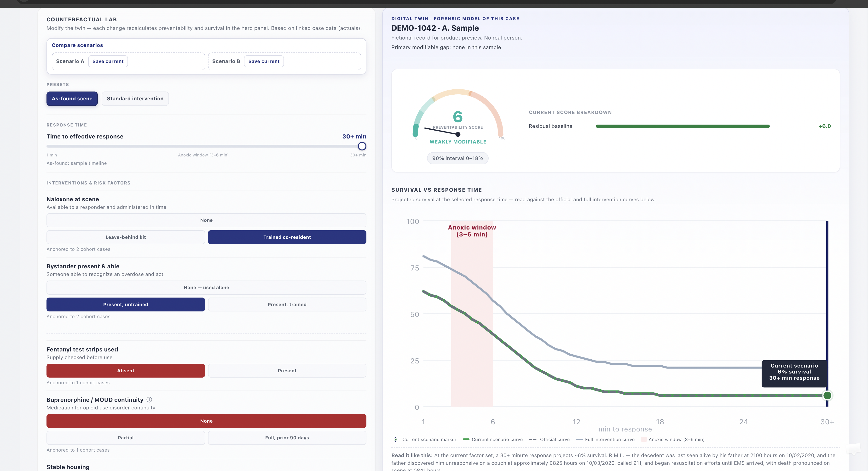The width and height of the screenshot is (868, 471).
Task: Set fentanyl test strips to Absent
Action: [126, 371]
